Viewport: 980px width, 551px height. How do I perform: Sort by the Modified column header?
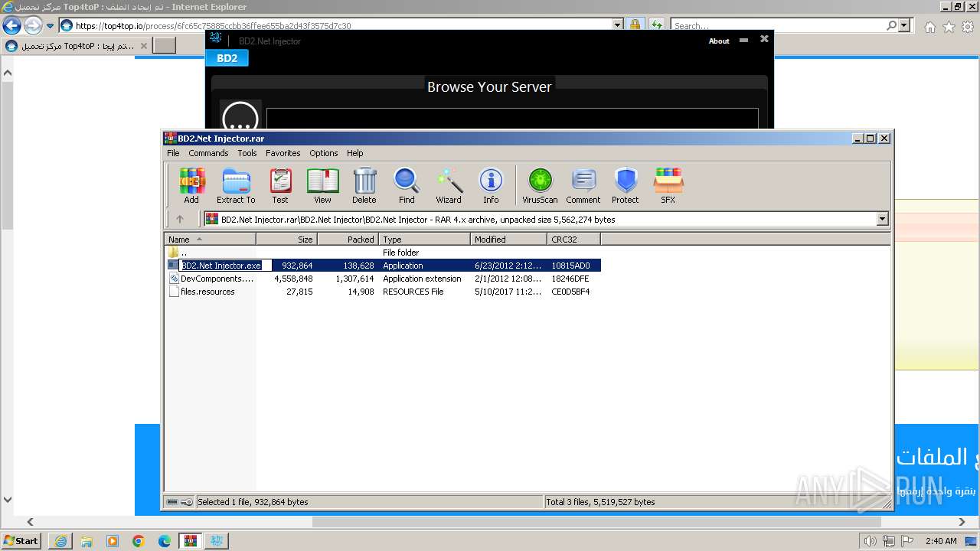[508, 240]
